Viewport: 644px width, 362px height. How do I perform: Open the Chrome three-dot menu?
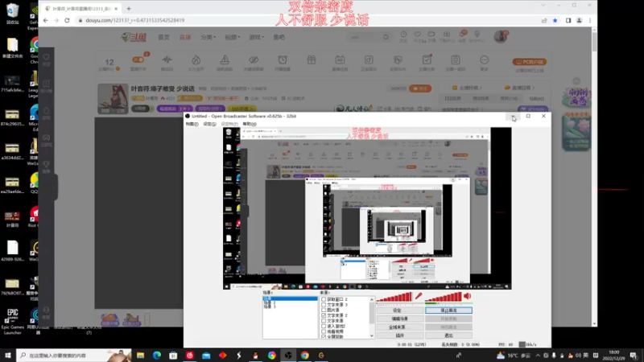pyautogui.click(x=590, y=20)
